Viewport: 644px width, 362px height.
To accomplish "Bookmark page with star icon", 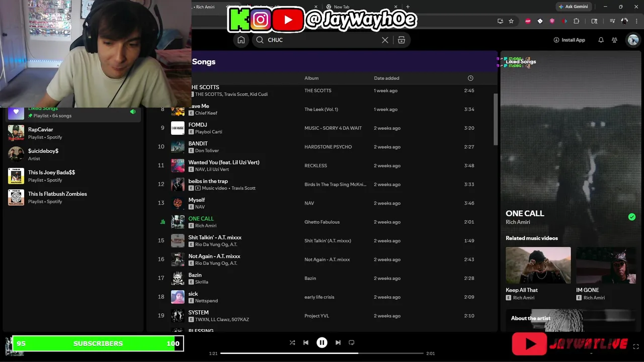I will point(511,21).
